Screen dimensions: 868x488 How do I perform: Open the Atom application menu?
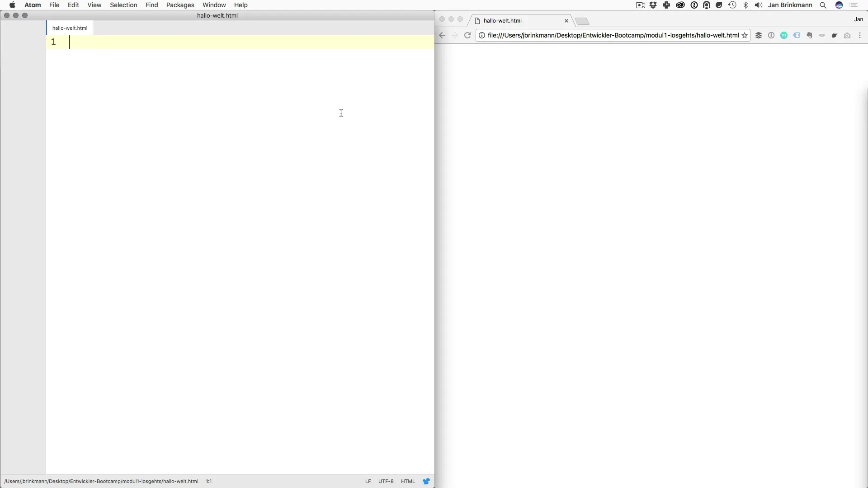click(33, 5)
